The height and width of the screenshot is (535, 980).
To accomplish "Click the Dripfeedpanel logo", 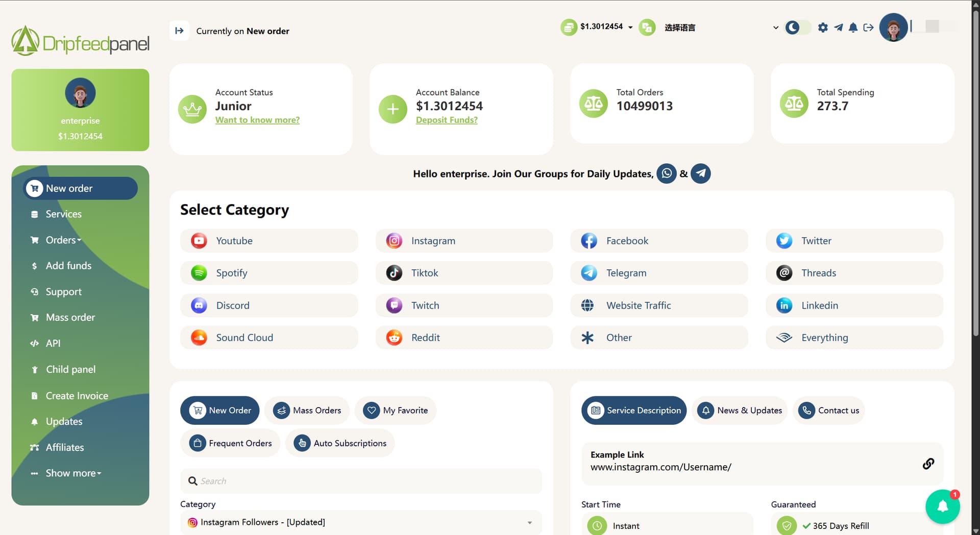I will (81, 41).
